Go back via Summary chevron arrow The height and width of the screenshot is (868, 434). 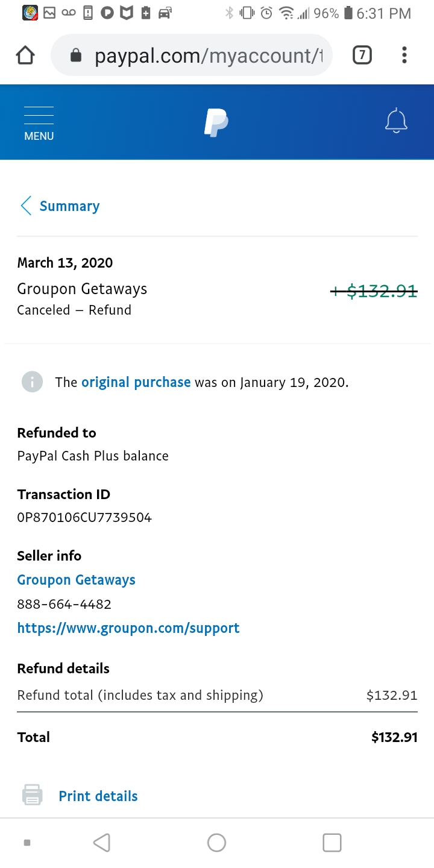[26, 206]
